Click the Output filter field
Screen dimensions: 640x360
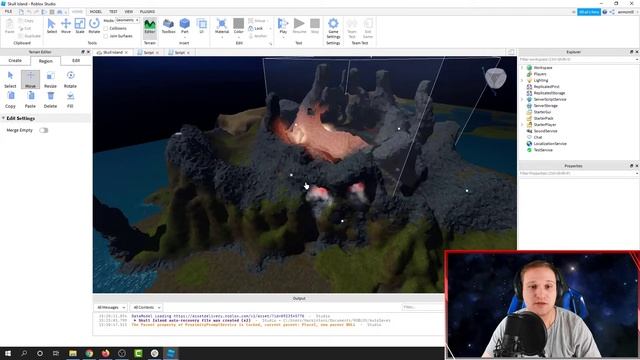click(x=422, y=307)
